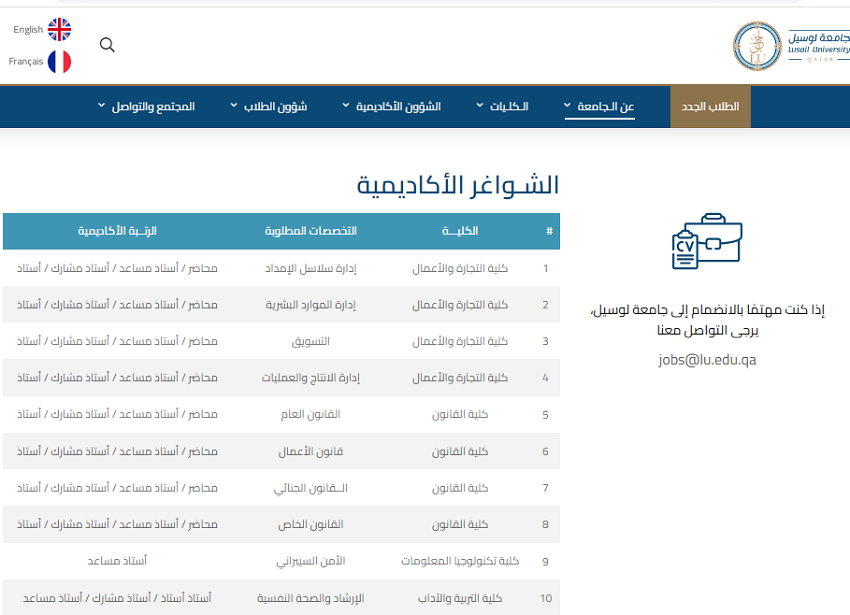This screenshot has width=850, height=615.
Task: Click the search magnifier icon
Action: [x=107, y=45]
